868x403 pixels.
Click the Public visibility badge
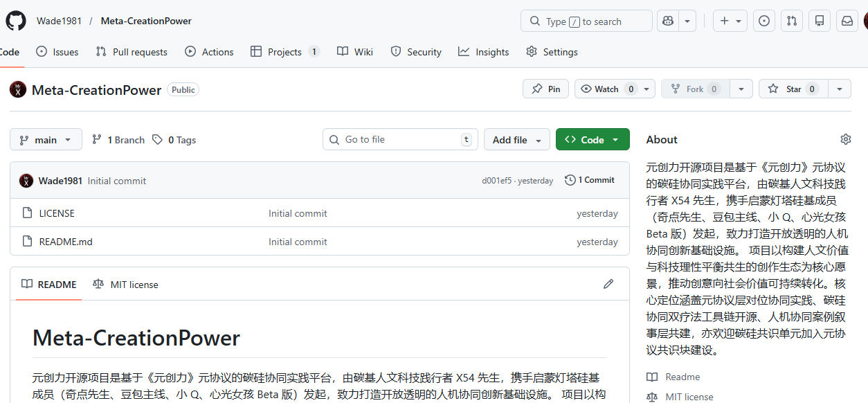(x=183, y=89)
